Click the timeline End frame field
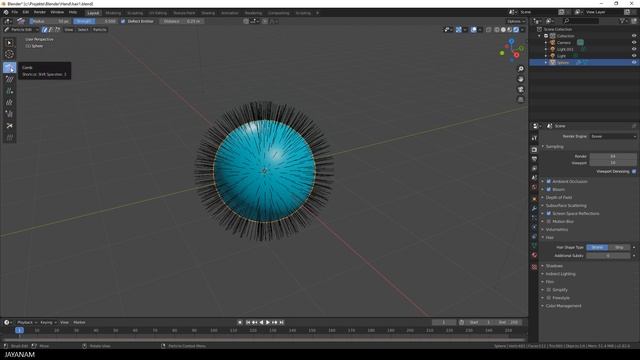This screenshot has width=640, height=360. [508, 322]
